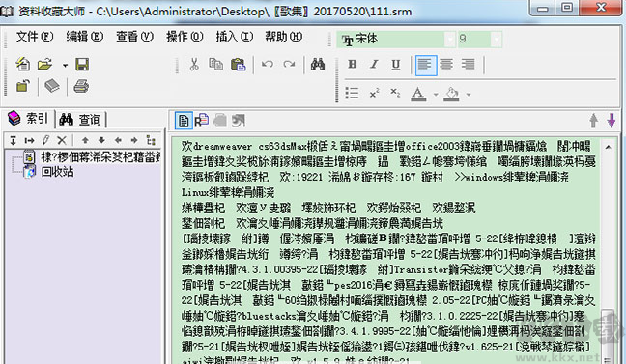Click the Undo arrow icon
Image resolution: width=626 pixels, height=364 pixels.
pyautogui.click(x=267, y=65)
